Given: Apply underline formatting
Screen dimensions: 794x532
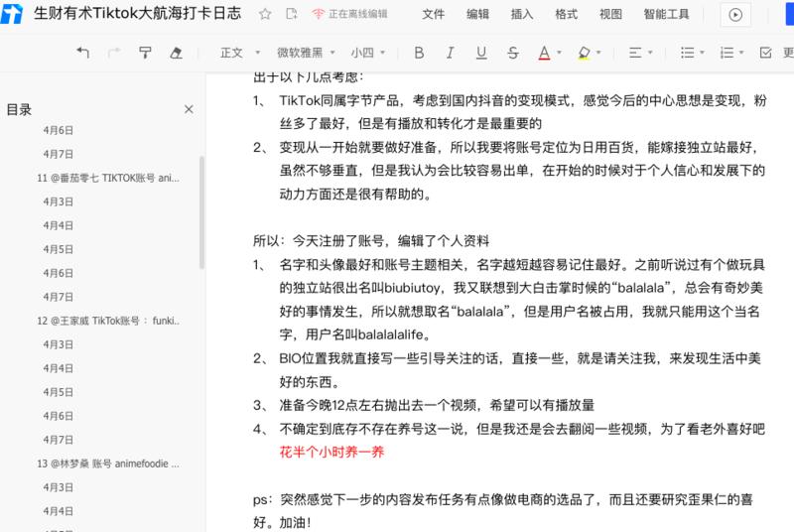Looking at the screenshot, I should 481,53.
